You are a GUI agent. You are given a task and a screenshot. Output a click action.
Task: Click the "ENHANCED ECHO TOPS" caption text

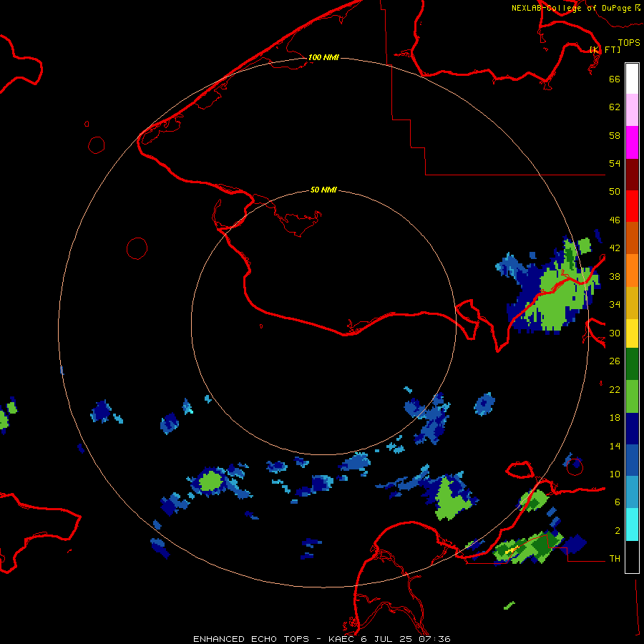click(251, 639)
